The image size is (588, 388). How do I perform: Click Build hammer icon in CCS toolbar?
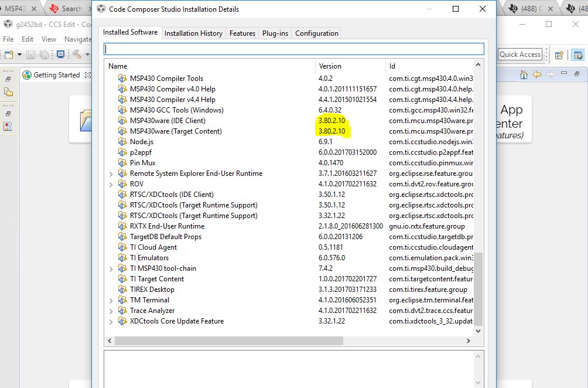coord(77,55)
